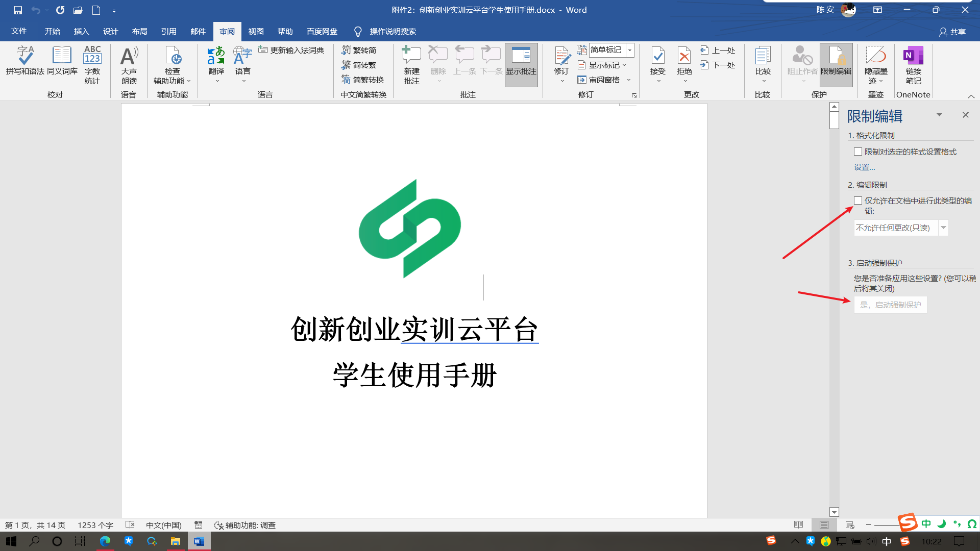The image size is (980, 551).
Task: Start Read Aloud (大声朗读)
Action: point(129,62)
